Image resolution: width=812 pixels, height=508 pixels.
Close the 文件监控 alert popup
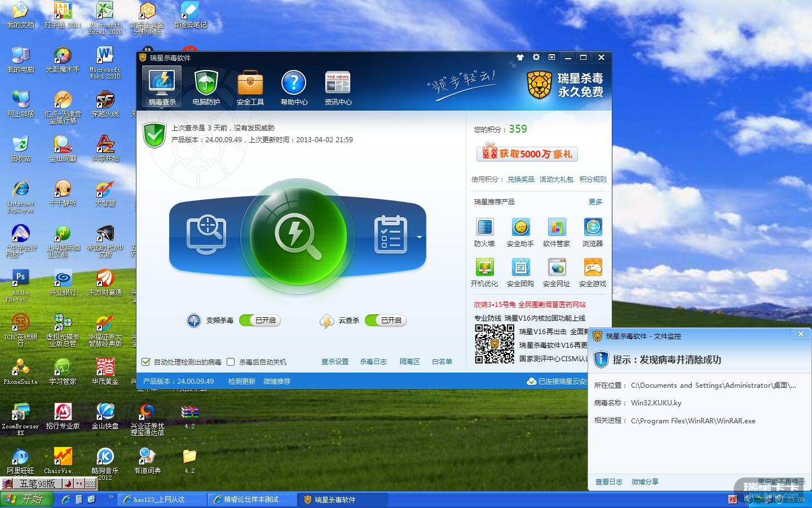(801, 334)
